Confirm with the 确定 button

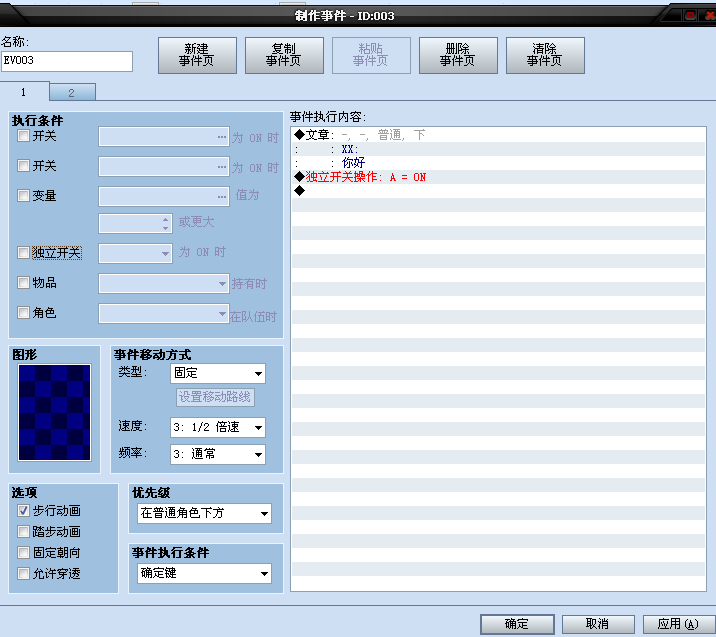coord(517,624)
